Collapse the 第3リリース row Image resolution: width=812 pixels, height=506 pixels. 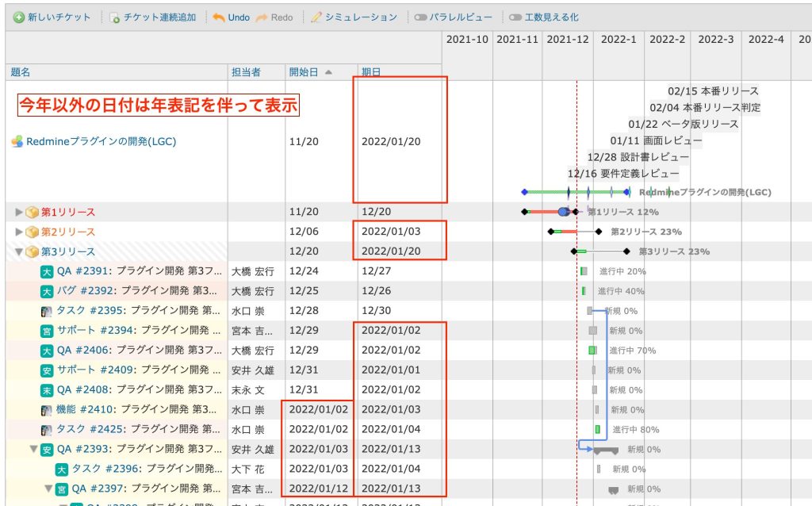point(19,251)
